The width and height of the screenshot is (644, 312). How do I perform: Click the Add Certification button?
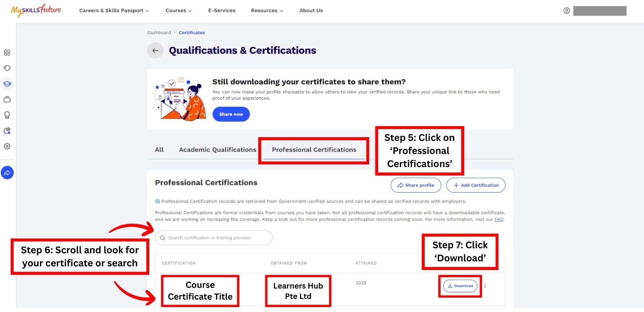(476, 185)
